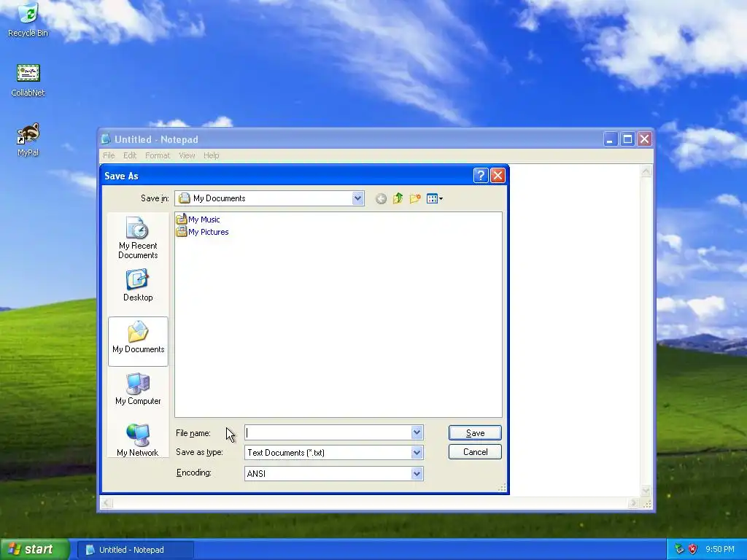Open the Save as type dropdown
Viewport: 747px width, 560px height.
point(417,452)
